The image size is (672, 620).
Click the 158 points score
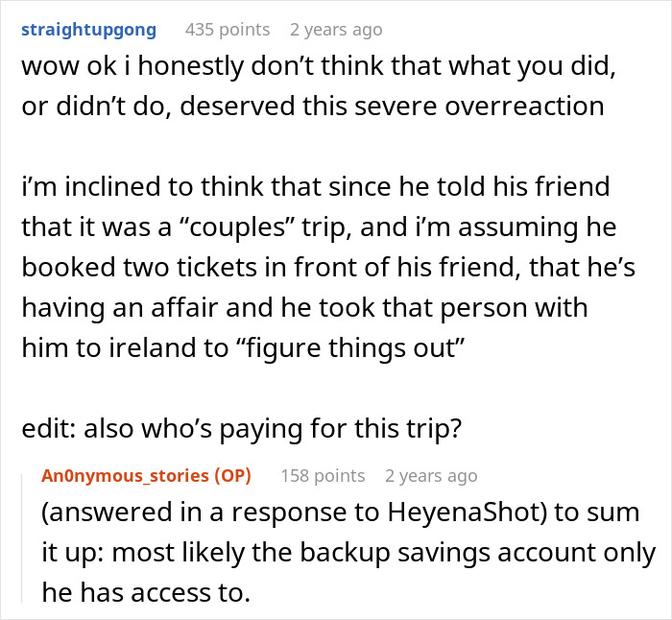click(323, 476)
